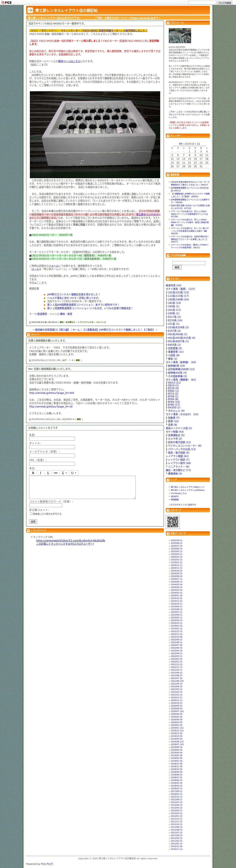Open the YouTubeはこちら link

(x=179, y=493)
